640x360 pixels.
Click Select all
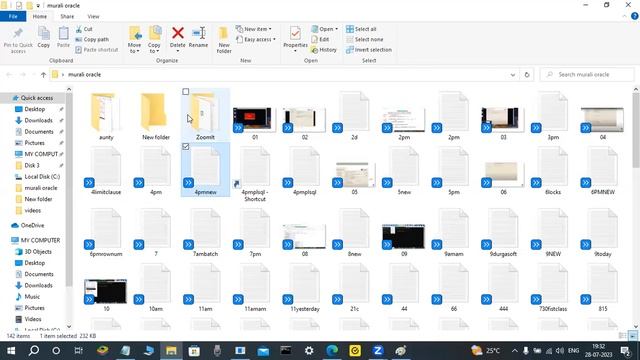(361, 29)
